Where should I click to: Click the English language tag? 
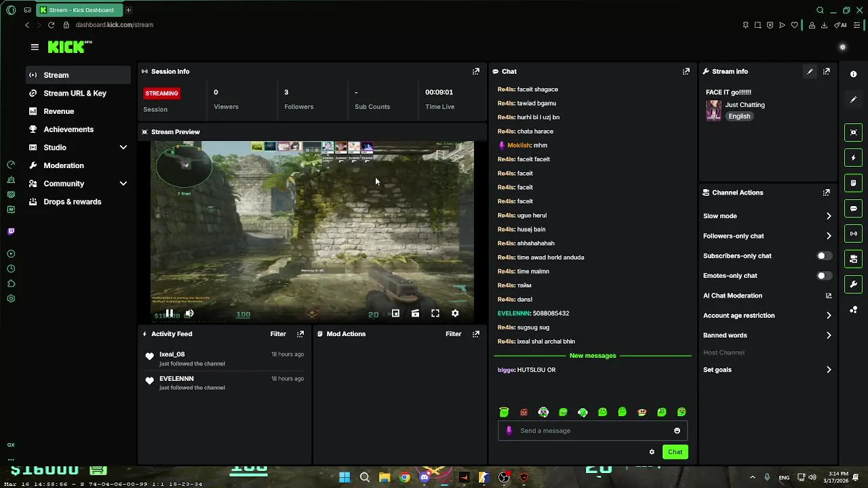(x=739, y=117)
